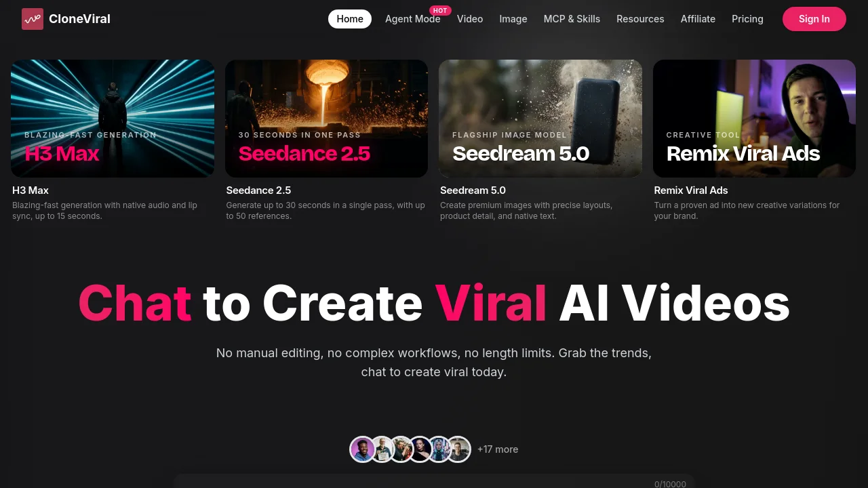Viewport: 868px width, 488px height.
Task: Click 'Generate up to 30 seconds' description
Action: (x=325, y=211)
